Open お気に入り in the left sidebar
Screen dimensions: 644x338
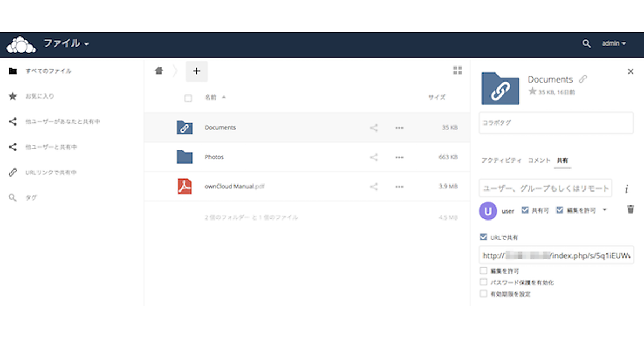40,97
